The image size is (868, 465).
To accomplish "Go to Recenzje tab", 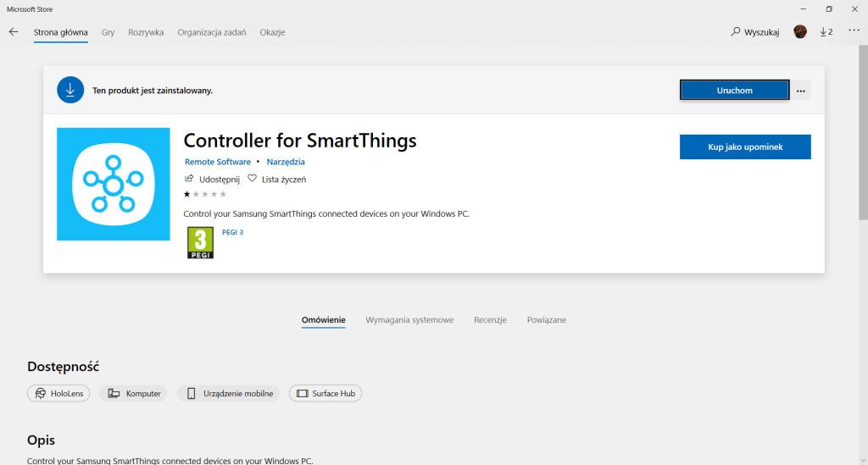I will pyautogui.click(x=490, y=320).
